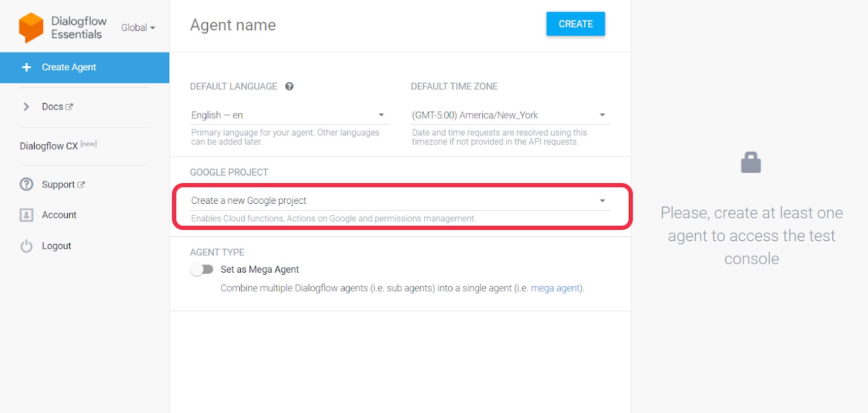The width and height of the screenshot is (868, 413).
Task: Open Docs in the sidebar
Action: [53, 107]
